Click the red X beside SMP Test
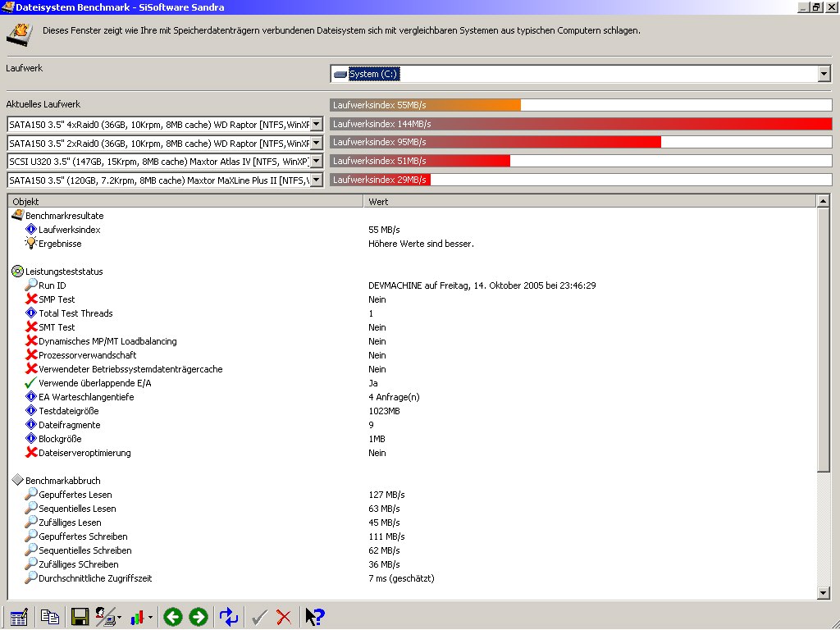Viewport: 840px width, 630px height. (x=31, y=299)
